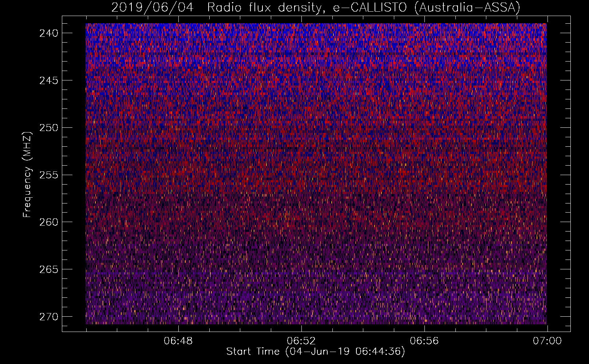The image size is (589, 364).
Task: Click the 'Start Time (04-Jun-19 06:44:36)' label
Action: (316, 352)
